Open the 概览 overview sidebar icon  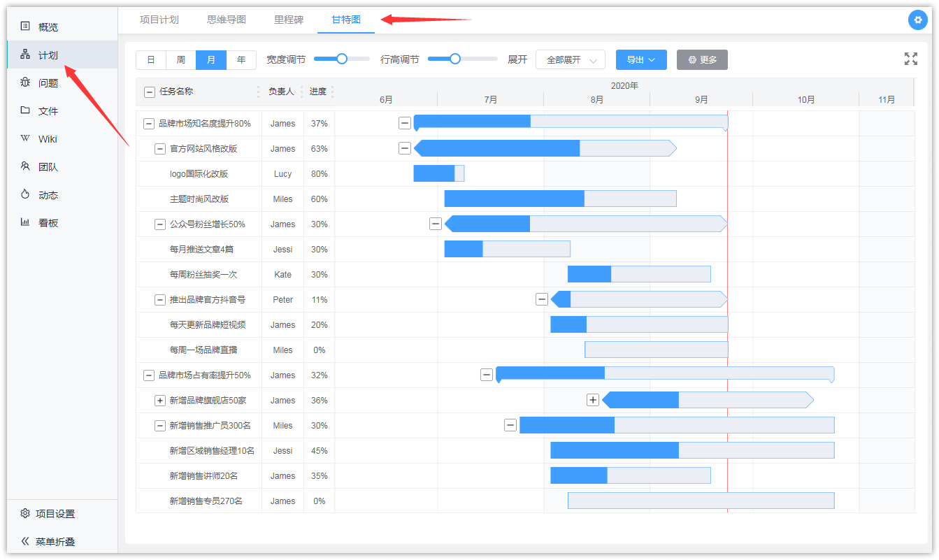point(25,27)
